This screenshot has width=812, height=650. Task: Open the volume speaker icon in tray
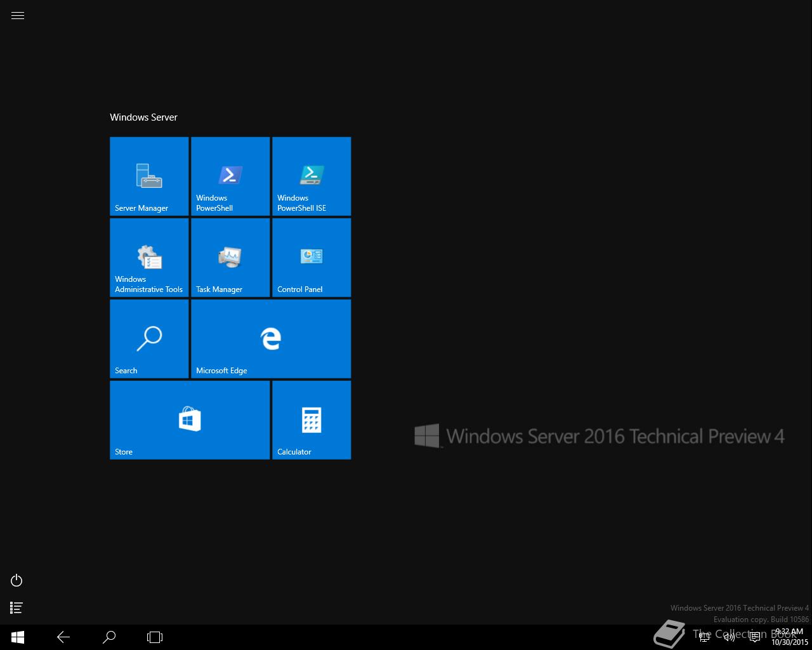point(730,637)
